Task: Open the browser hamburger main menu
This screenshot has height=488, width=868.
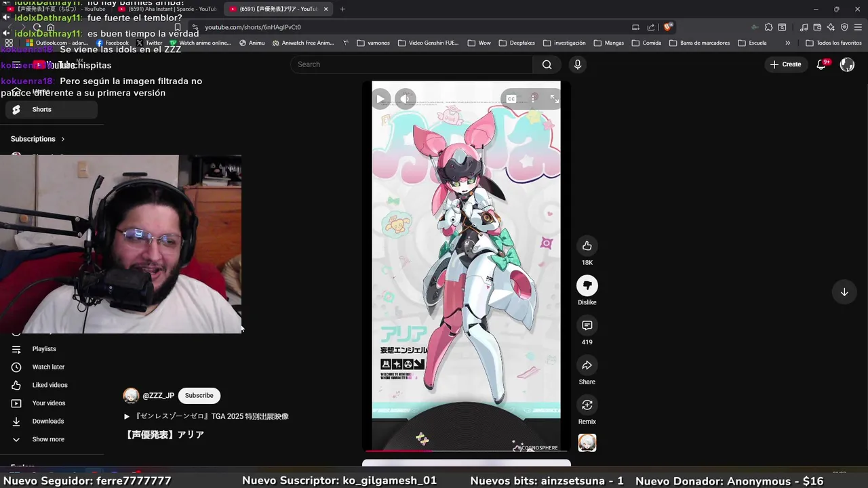Action: tap(858, 27)
